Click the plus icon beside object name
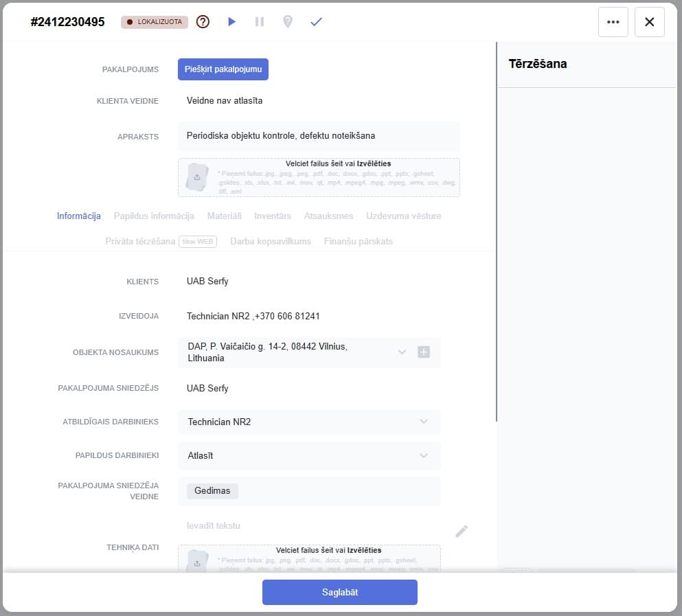This screenshot has width=682, height=616. click(x=424, y=352)
